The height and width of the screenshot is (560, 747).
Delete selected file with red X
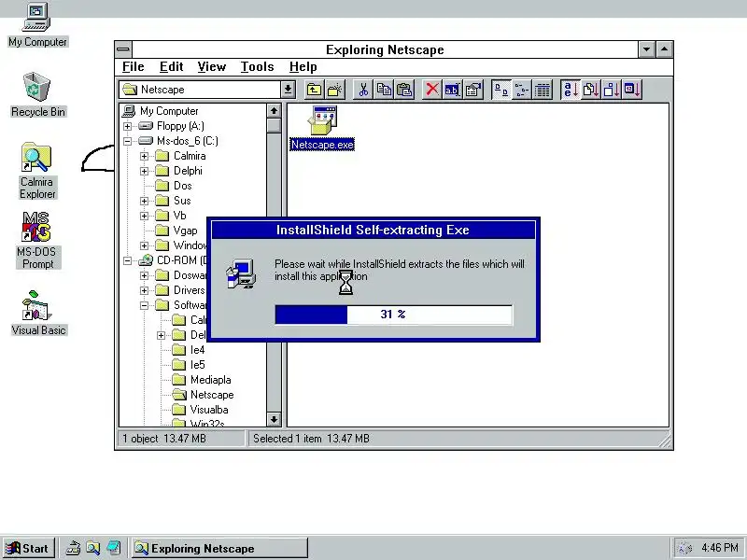click(432, 90)
